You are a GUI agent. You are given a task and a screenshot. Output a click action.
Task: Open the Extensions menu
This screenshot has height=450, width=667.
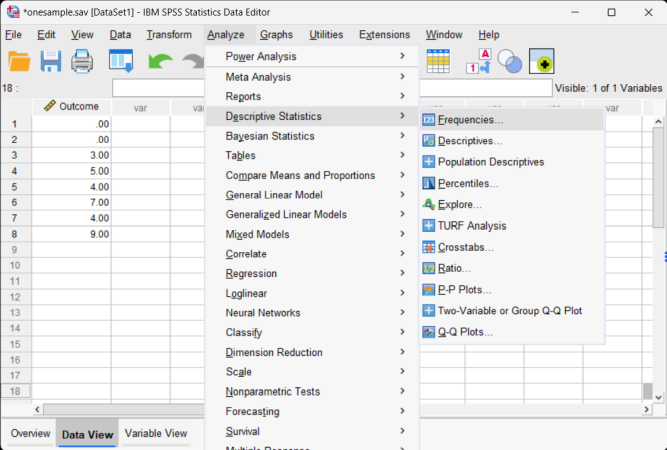[x=384, y=34]
